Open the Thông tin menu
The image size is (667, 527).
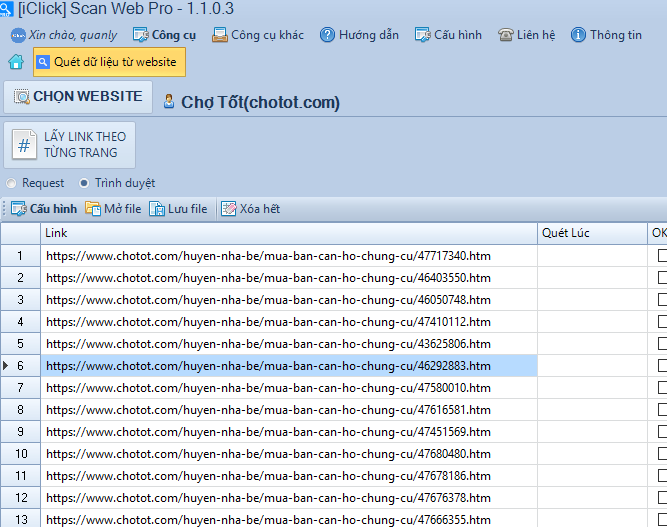(x=606, y=35)
